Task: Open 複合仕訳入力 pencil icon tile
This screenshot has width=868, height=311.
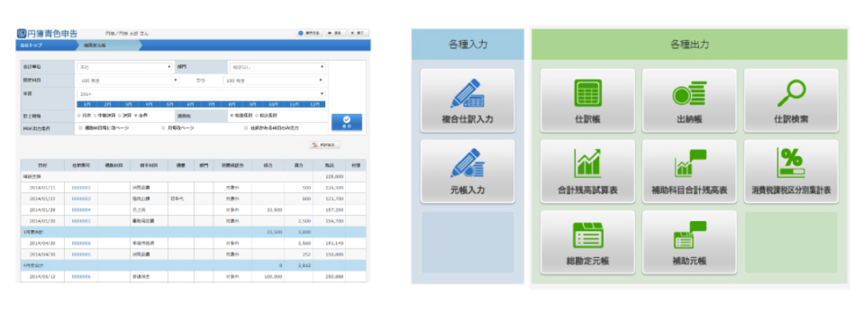Action: pos(468,100)
